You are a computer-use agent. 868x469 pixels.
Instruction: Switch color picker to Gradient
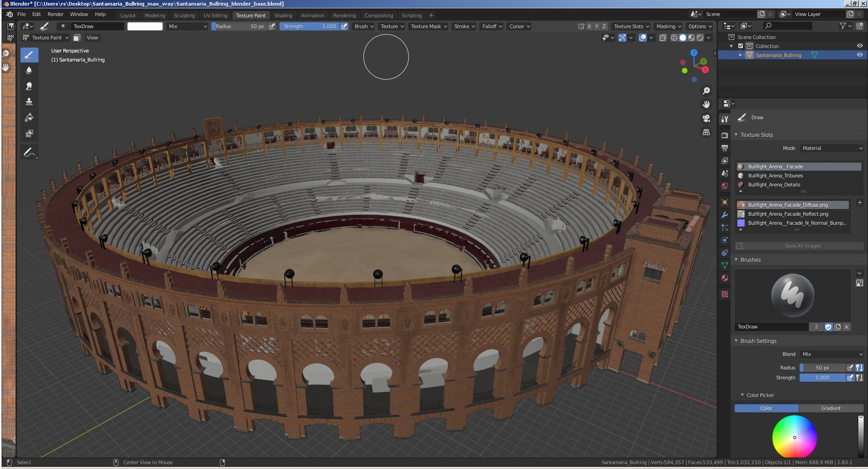[831, 408]
